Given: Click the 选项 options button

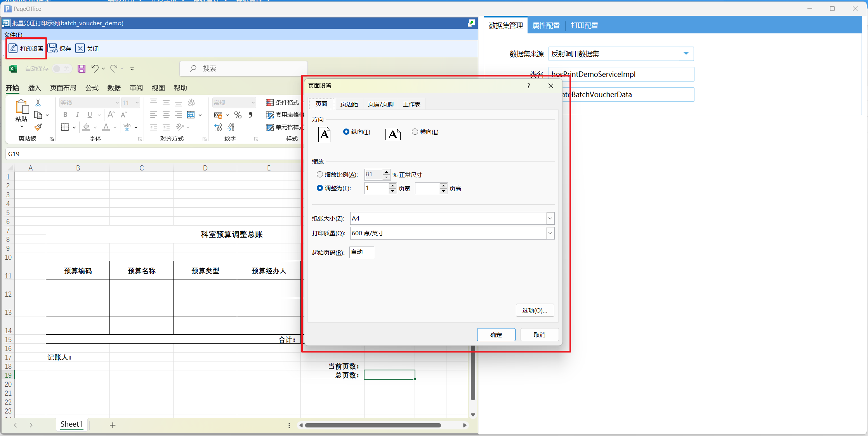Looking at the screenshot, I should click(535, 311).
